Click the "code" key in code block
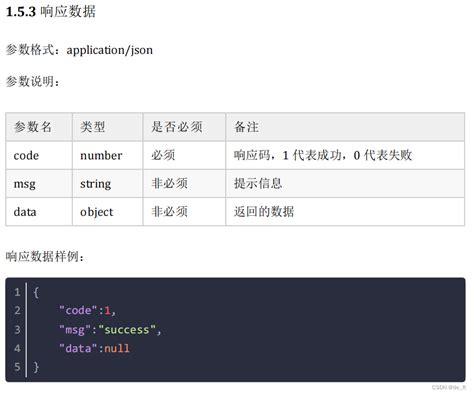474x395 pixels. (78, 311)
